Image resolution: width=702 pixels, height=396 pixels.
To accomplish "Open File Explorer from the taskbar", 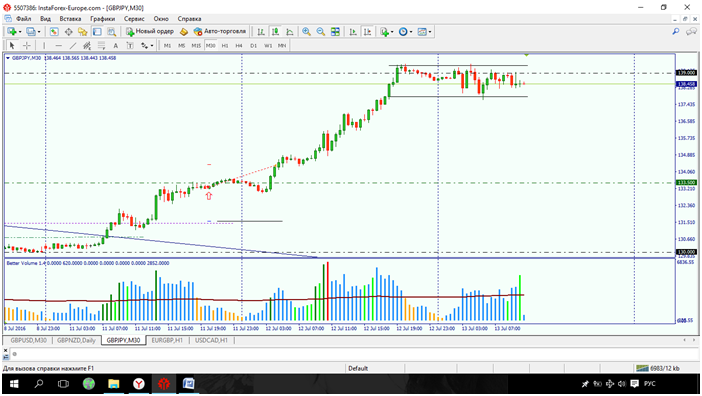I will tap(114, 384).
